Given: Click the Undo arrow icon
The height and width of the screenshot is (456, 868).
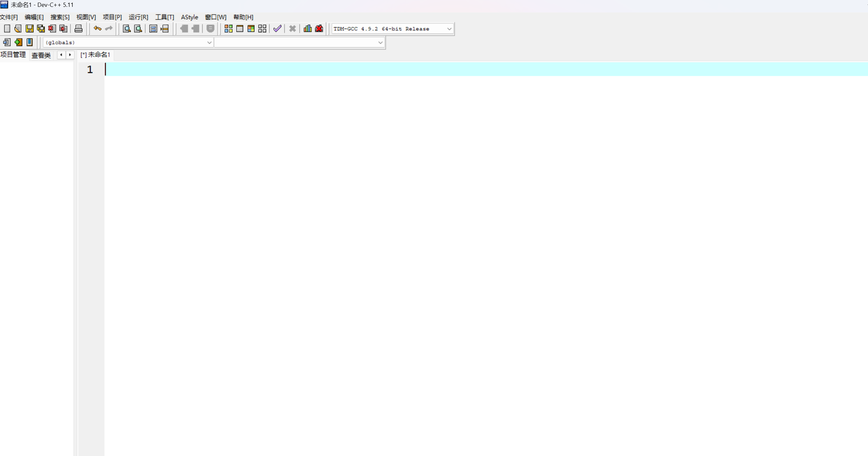Looking at the screenshot, I should (x=97, y=29).
